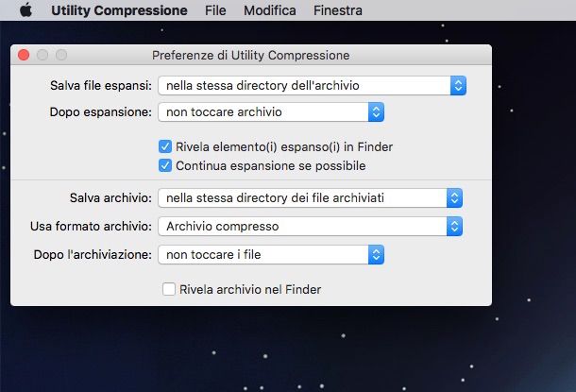The width and height of the screenshot is (576, 392).
Task: Enable Rivela archivio nel Finder checkbox
Action: pos(169,289)
